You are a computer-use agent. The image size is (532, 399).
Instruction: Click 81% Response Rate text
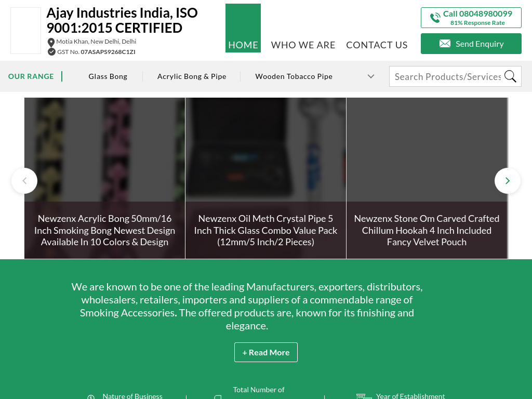477,23
